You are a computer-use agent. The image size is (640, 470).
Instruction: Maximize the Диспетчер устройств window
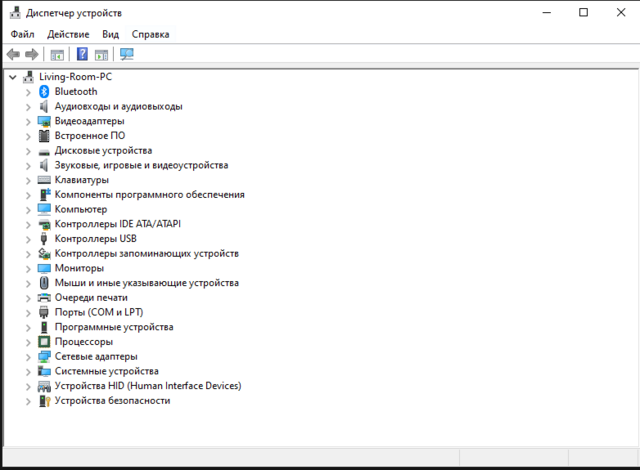pyautogui.click(x=584, y=13)
